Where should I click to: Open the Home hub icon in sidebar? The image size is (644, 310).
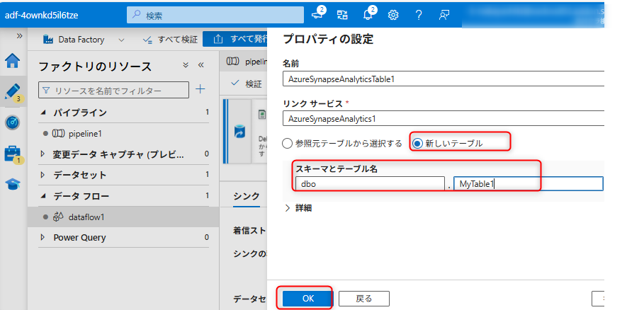point(12,61)
